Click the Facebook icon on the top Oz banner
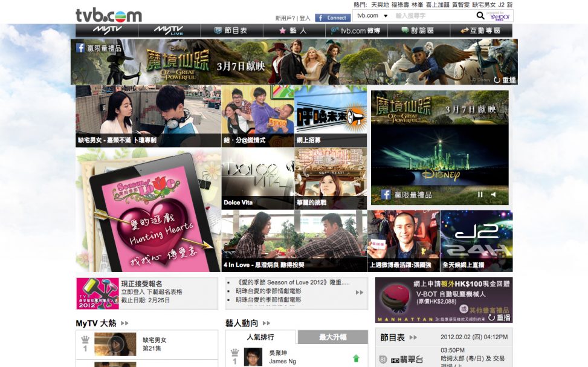Screen dimensions: 588x367 [80, 48]
